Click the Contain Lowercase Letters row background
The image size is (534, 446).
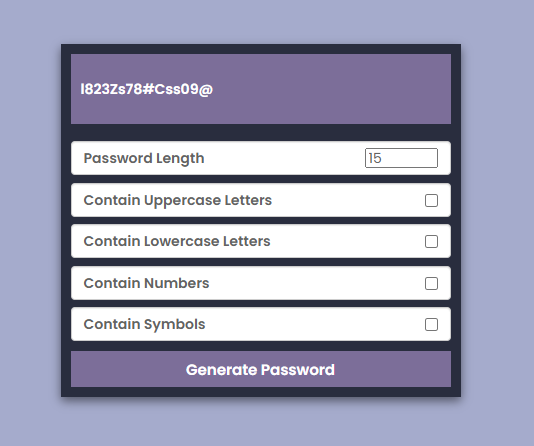347,241
